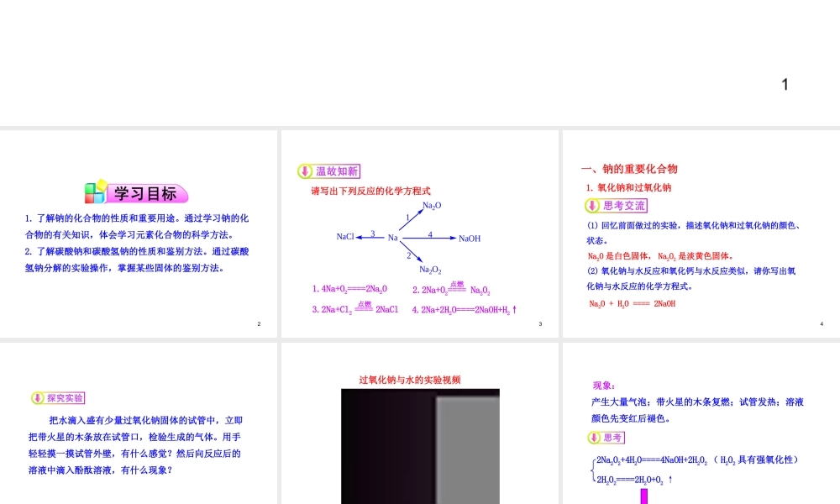Click the equation Na2O + H2O ==== 2NaOH
This screenshot has width=840, height=504.
tap(633, 304)
